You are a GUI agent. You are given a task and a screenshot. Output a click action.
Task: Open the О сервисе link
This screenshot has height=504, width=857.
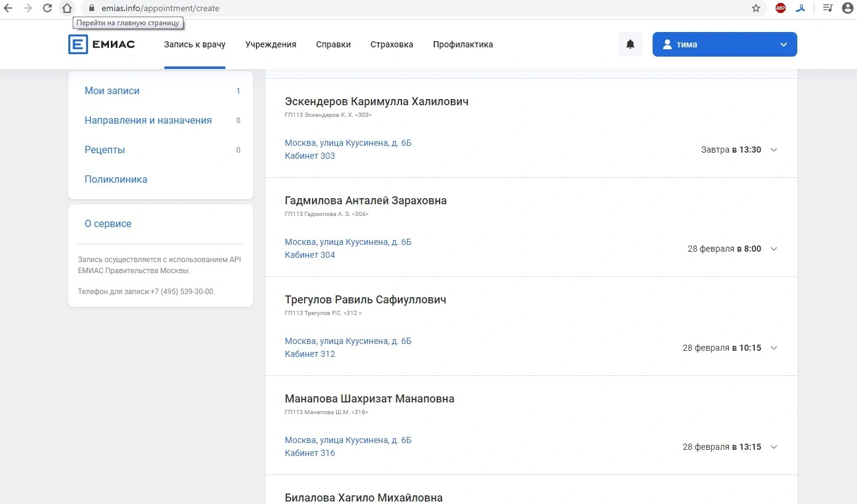(108, 223)
